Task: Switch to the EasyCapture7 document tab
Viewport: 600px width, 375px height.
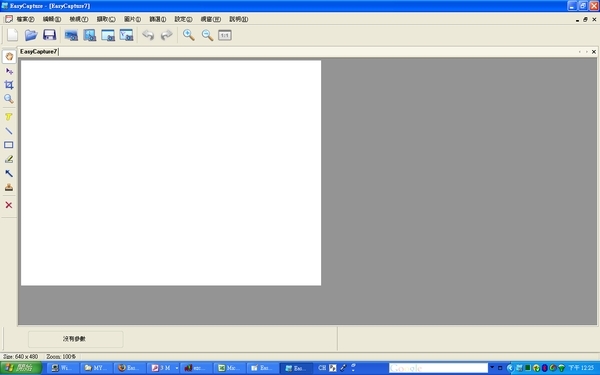Action: click(38, 52)
